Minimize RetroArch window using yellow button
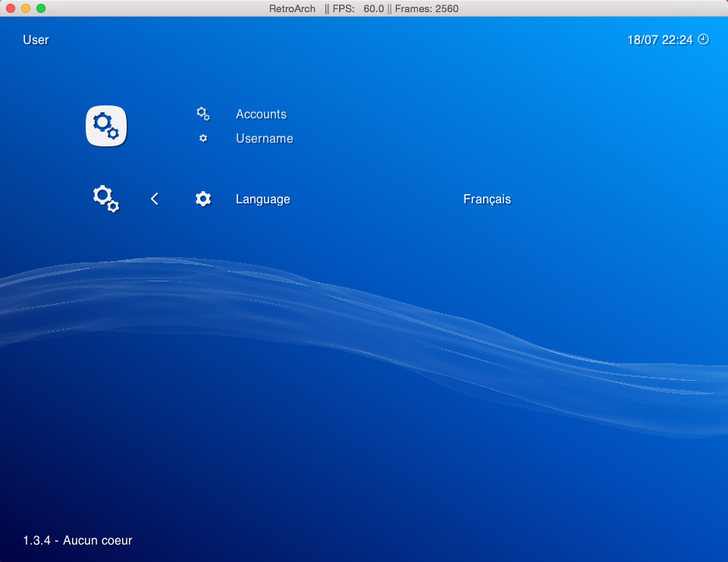The image size is (728, 562). tap(26, 8)
